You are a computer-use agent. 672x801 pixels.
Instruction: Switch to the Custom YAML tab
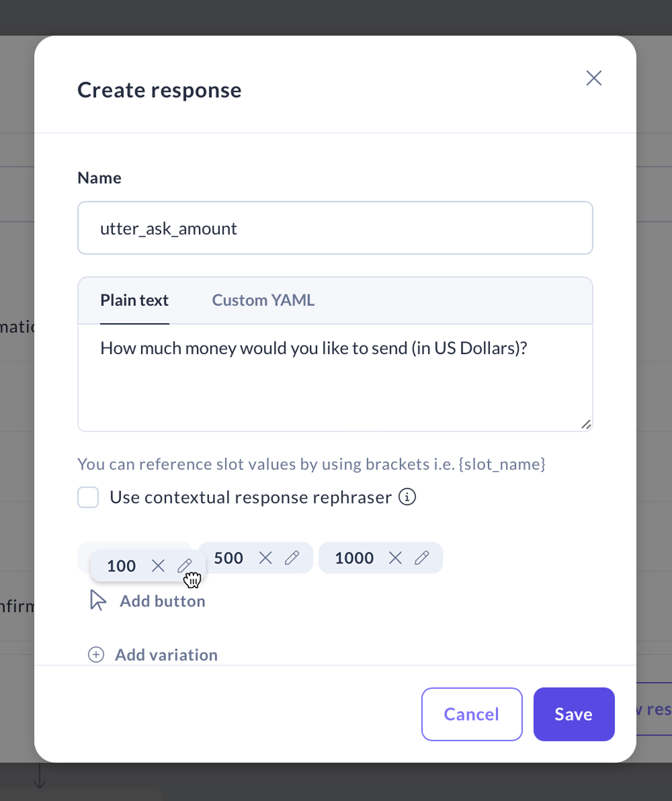(263, 300)
